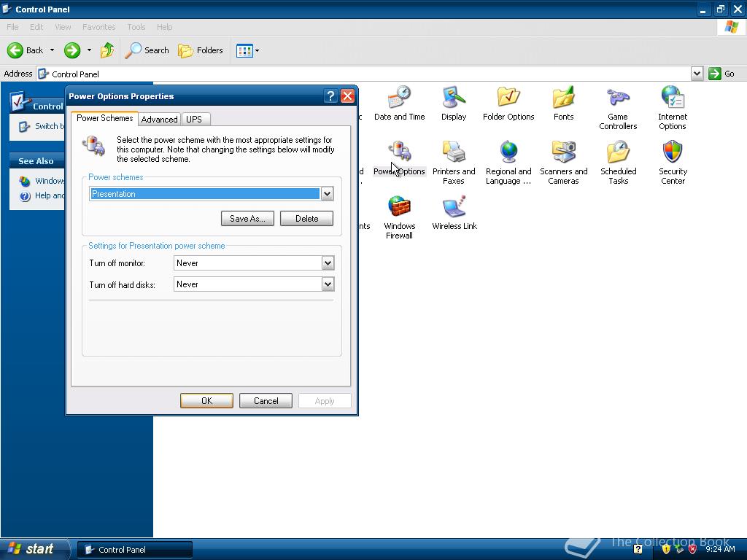Open the Date and Time icon
This screenshot has width=747, height=560.
pyautogui.click(x=399, y=104)
